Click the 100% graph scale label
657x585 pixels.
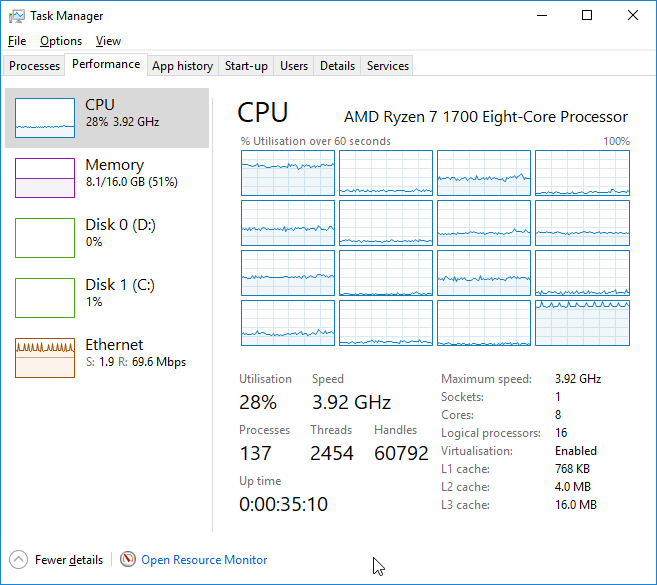coord(616,141)
